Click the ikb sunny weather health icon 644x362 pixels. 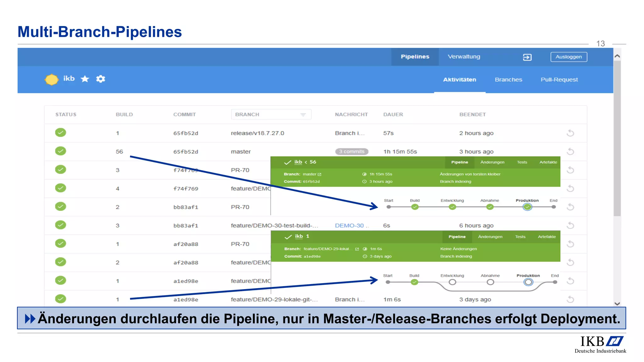52,80
